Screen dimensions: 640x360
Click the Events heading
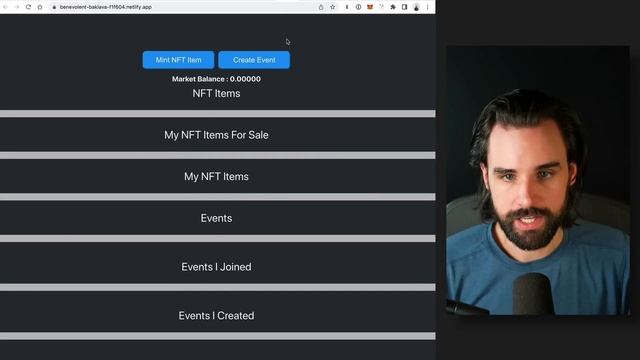point(216,218)
